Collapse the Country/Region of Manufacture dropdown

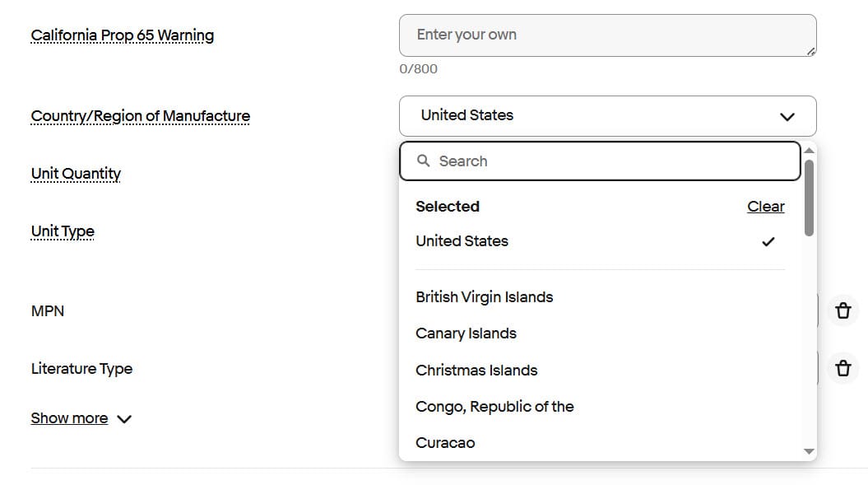[x=607, y=116]
